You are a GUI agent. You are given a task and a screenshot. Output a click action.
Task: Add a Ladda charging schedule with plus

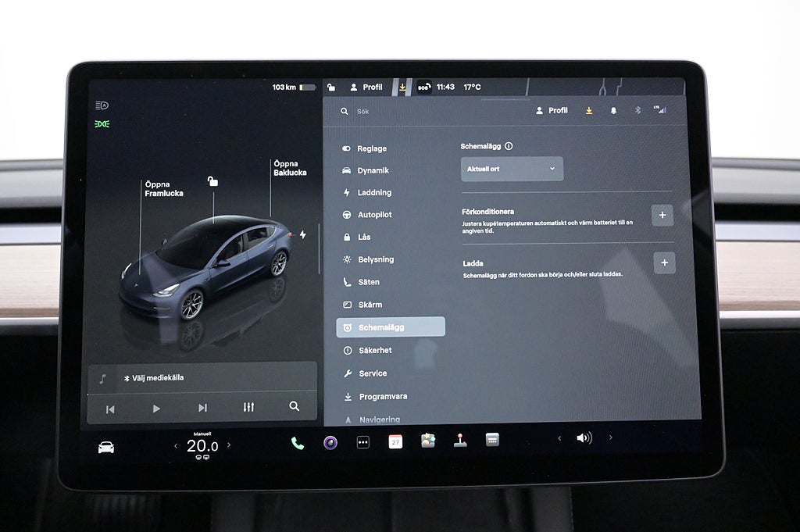pos(664,262)
